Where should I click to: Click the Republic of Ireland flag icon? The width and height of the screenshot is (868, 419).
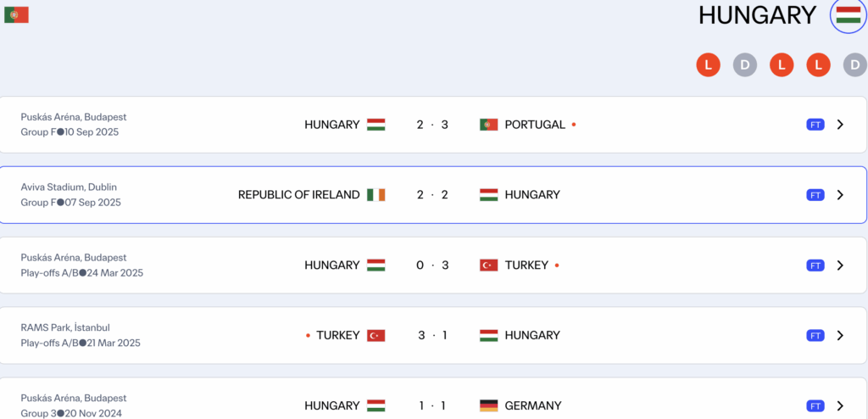click(376, 195)
